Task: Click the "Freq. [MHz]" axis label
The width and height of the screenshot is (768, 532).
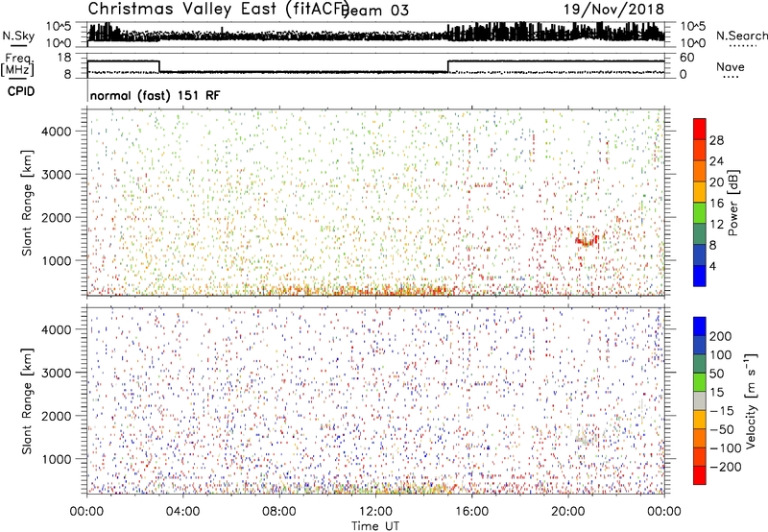Action: point(17,65)
